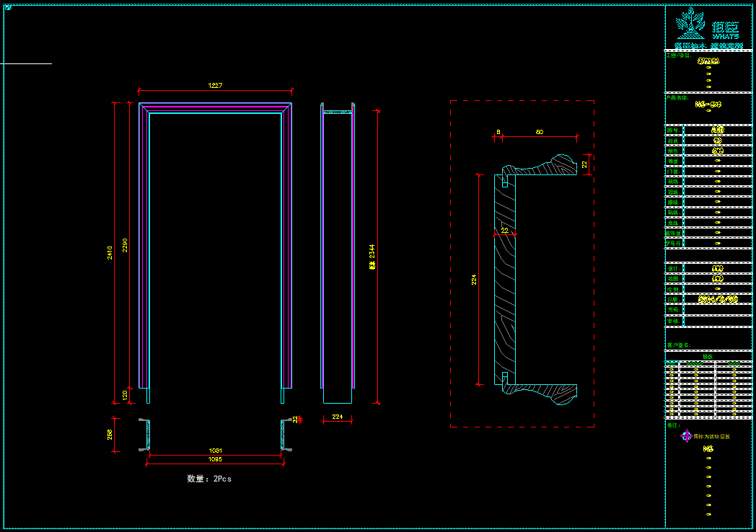756x532 pixels.
Task: Select the 258 plan view dimension
Action: (x=110, y=435)
